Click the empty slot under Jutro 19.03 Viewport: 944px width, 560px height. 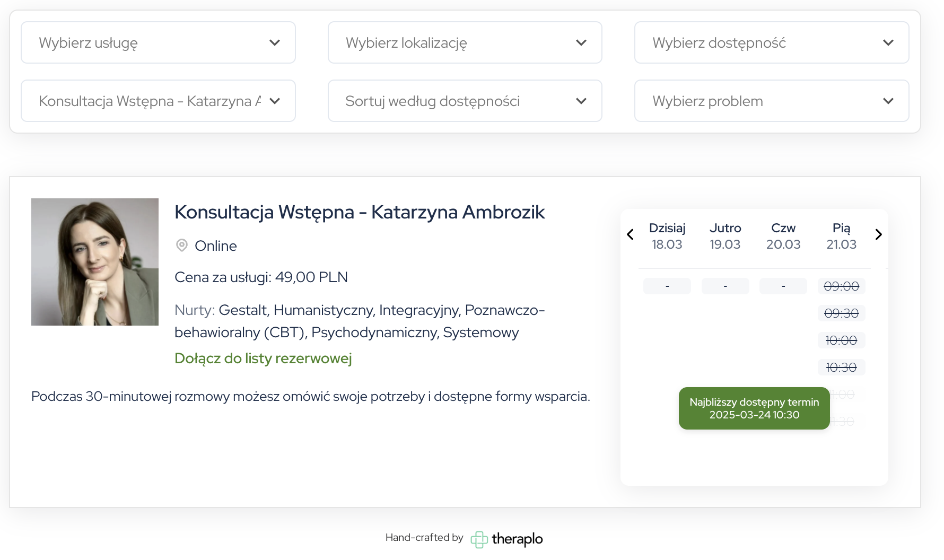point(725,286)
